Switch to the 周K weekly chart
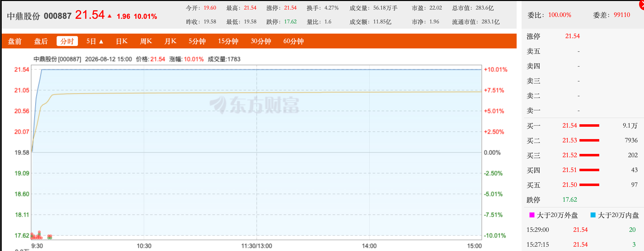 click(x=146, y=41)
